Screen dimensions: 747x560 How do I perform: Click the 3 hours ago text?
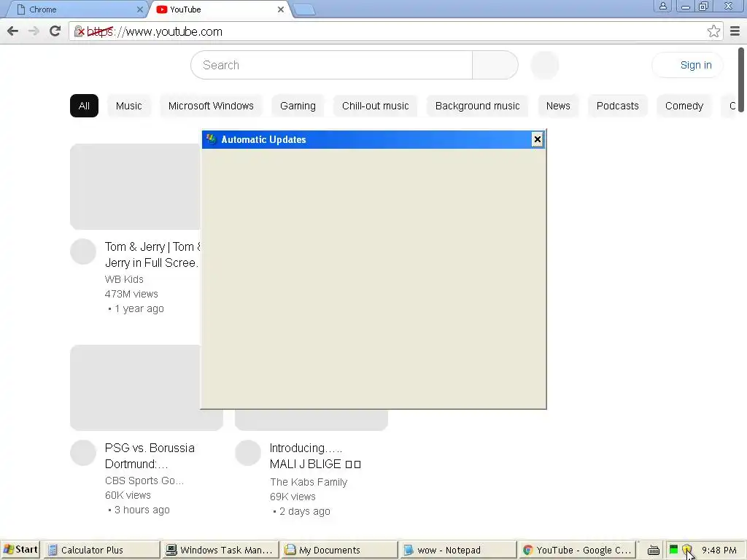coord(142,510)
